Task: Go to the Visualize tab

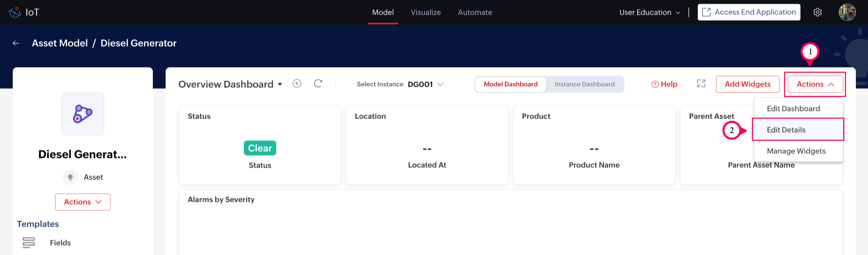Action: click(x=426, y=12)
